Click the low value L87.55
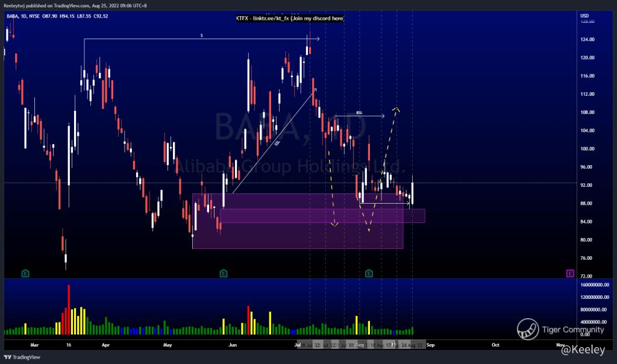The image size is (617, 364). 84,16
